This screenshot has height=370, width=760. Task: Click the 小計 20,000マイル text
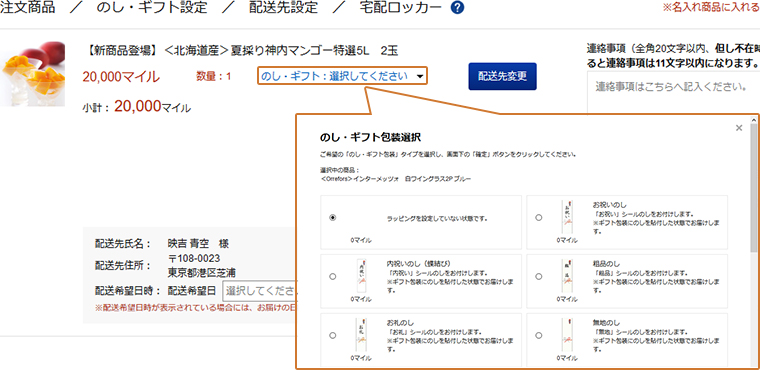[137, 107]
